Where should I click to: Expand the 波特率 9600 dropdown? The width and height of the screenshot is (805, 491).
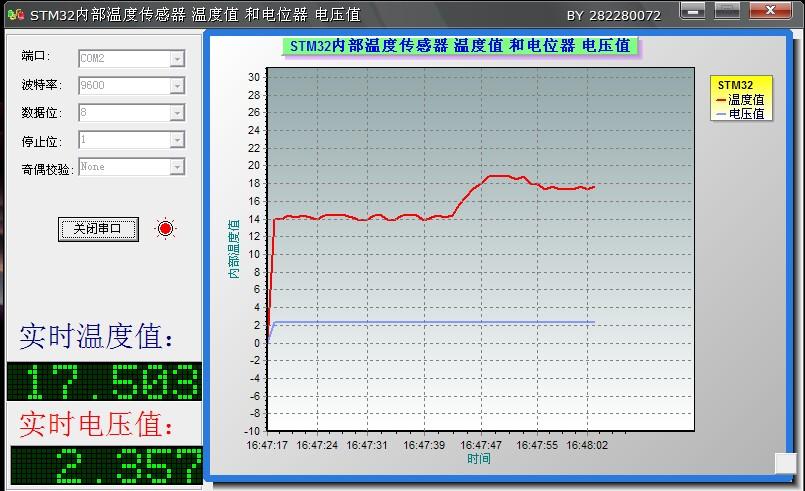[176, 86]
